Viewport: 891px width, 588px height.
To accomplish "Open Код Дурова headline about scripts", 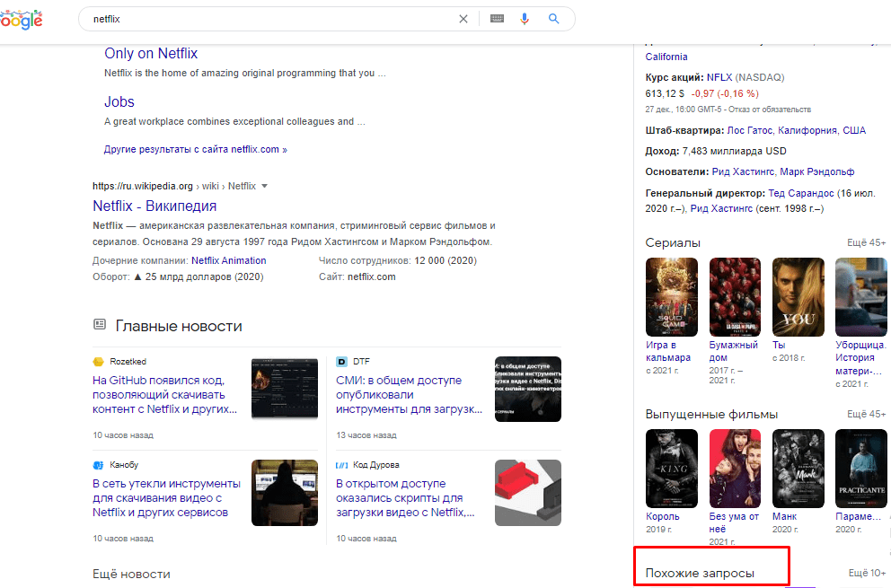I will (405, 497).
